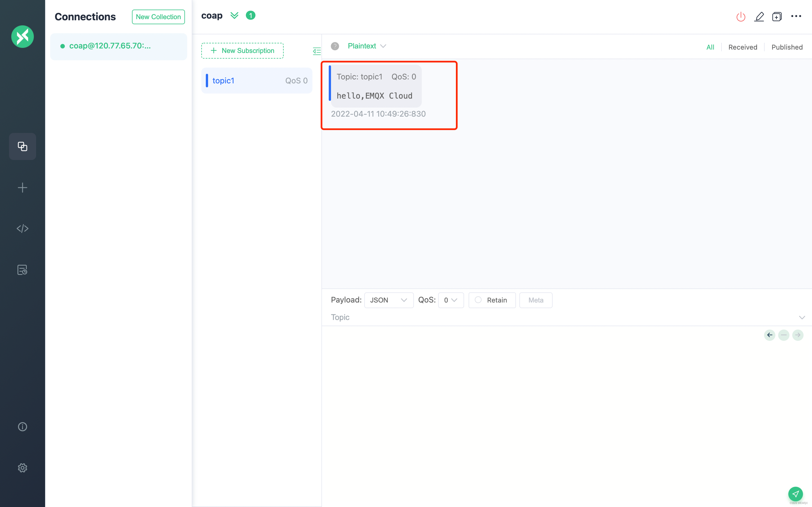The height and width of the screenshot is (507, 812).
Task: Click the more options ellipsis icon
Action: pyautogui.click(x=796, y=16)
